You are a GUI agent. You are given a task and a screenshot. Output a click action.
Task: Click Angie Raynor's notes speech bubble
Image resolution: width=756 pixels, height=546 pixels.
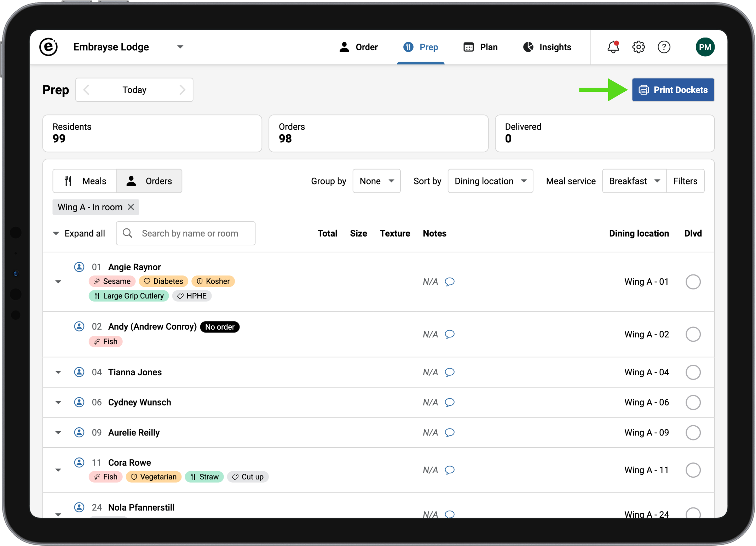[x=450, y=282]
